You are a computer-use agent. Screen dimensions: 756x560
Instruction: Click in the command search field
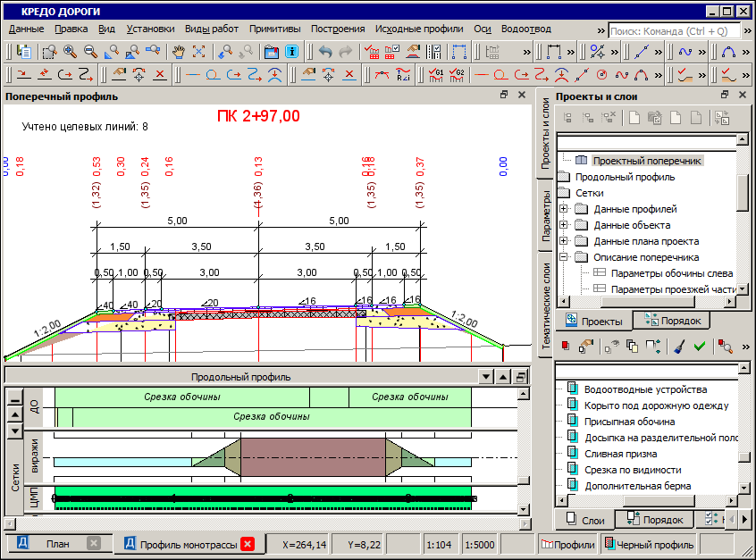click(674, 31)
